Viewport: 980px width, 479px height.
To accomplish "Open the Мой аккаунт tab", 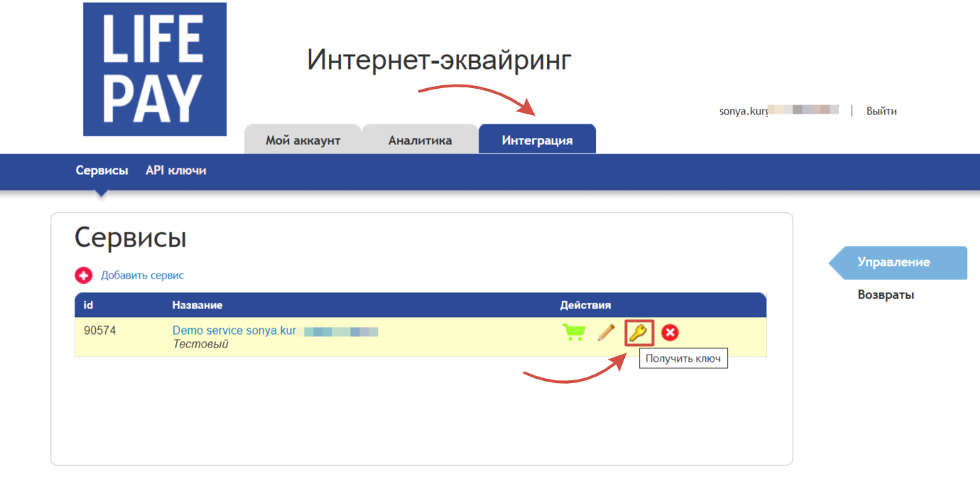I will tap(303, 140).
